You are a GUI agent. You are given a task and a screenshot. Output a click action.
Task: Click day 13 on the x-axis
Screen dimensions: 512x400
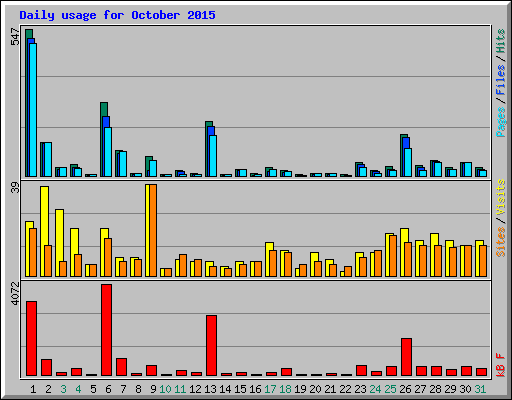click(210, 389)
